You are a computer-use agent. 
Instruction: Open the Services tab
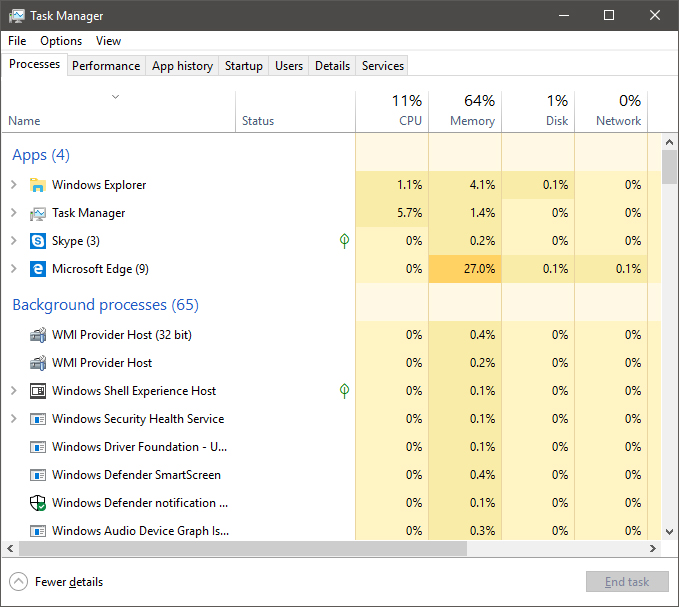coord(383,66)
